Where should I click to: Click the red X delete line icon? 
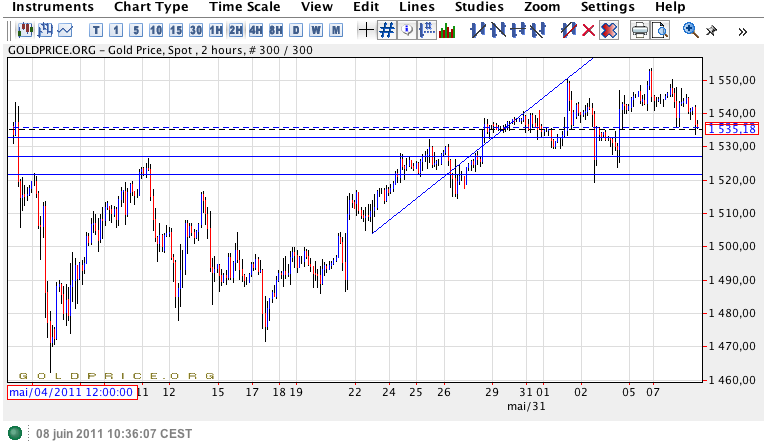click(x=589, y=30)
